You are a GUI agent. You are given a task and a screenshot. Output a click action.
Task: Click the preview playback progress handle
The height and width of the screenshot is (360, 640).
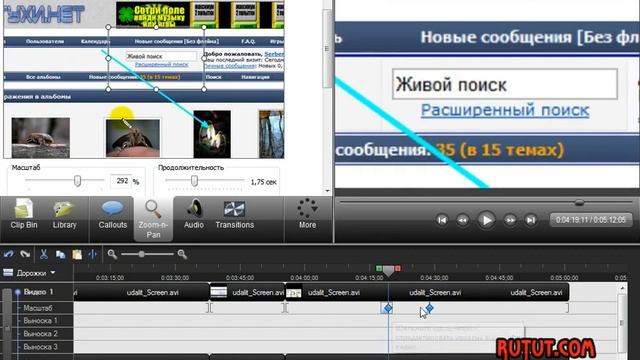pyautogui.click(x=579, y=202)
